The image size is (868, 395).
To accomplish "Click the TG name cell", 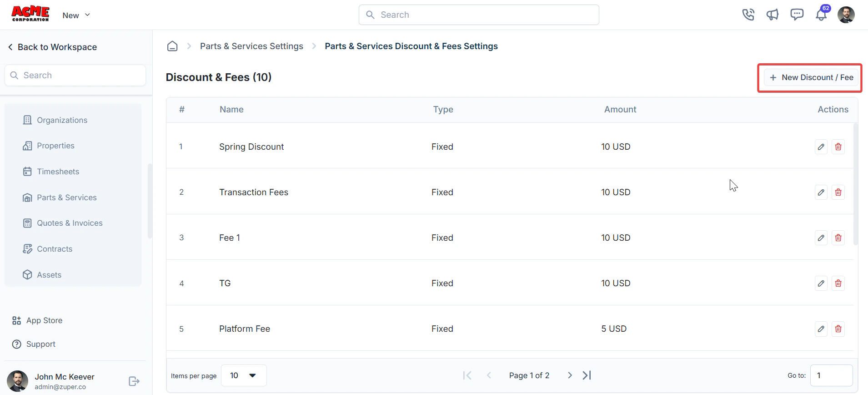I will pyautogui.click(x=225, y=283).
